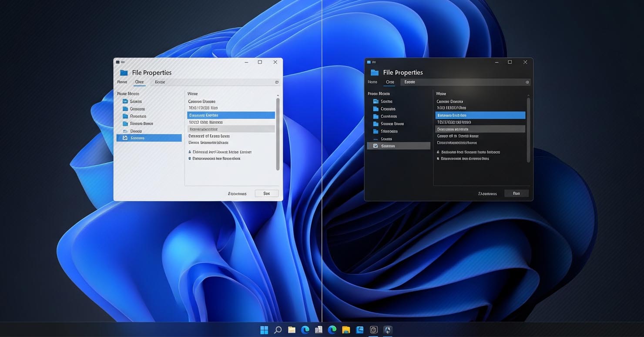Click the round bullet icon row in light window
Image resolution: width=644 pixels, height=337 pixels.
[215, 159]
